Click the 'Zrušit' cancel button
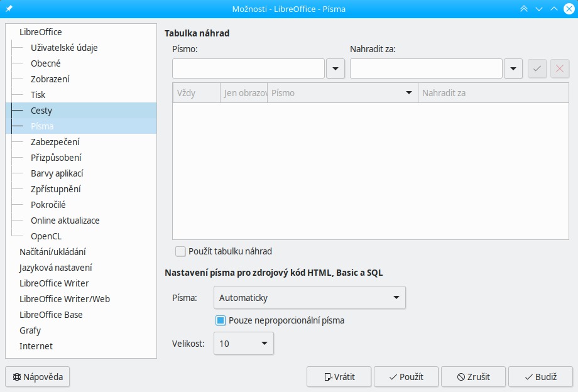 (473, 377)
